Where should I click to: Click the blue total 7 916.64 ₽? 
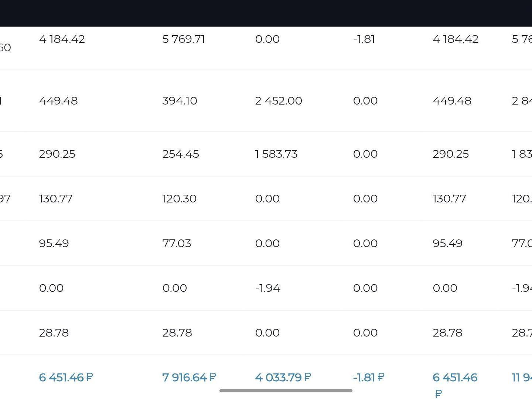pyautogui.click(x=189, y=378)
